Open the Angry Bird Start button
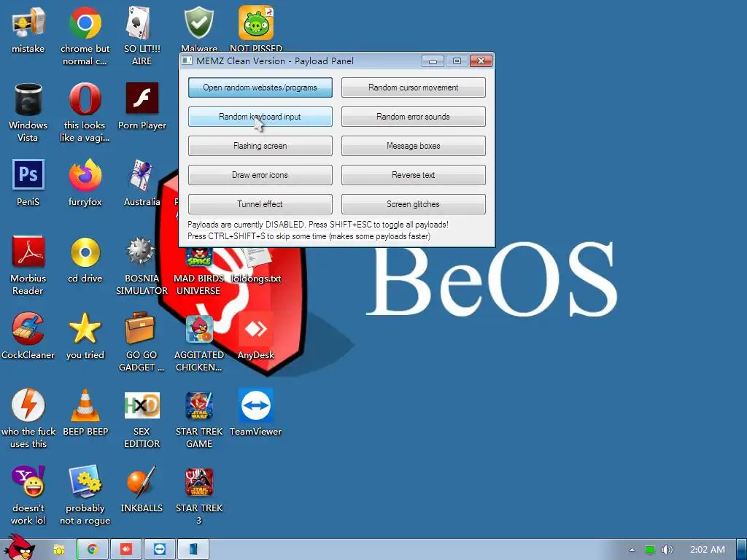 coord(19,548)
